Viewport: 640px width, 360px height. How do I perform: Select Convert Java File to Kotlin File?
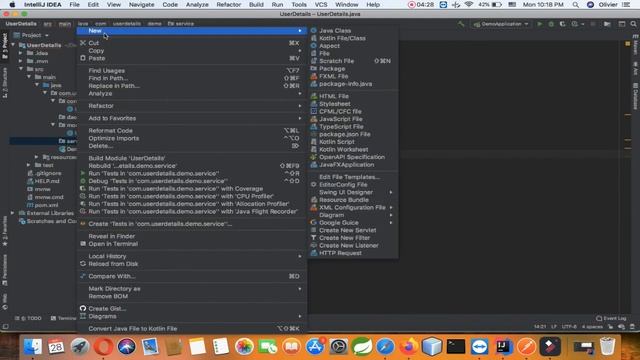coord(192,329)
